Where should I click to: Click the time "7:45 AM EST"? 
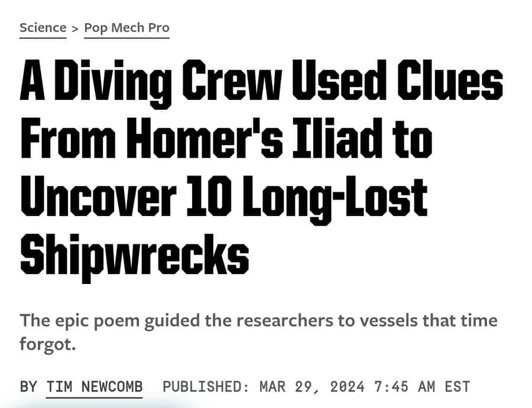click(422, 387)
